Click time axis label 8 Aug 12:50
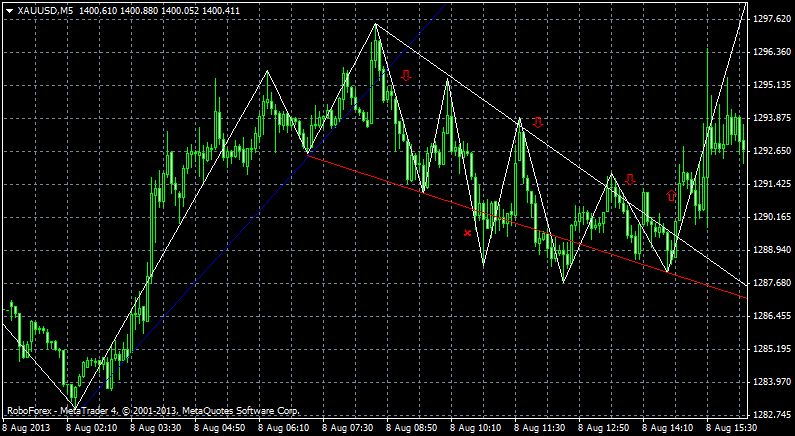Screen dimensions: 795x436 click(603, 428)
